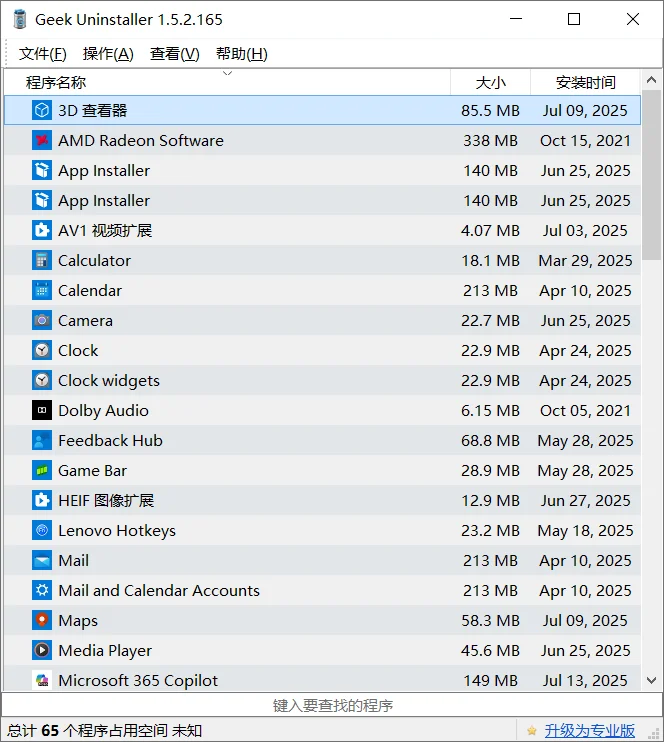Viewport: 664px width, 742px height.
Task: Click the 45.6 MB size value
Action: pyautogui.click(x=490, y=650)
